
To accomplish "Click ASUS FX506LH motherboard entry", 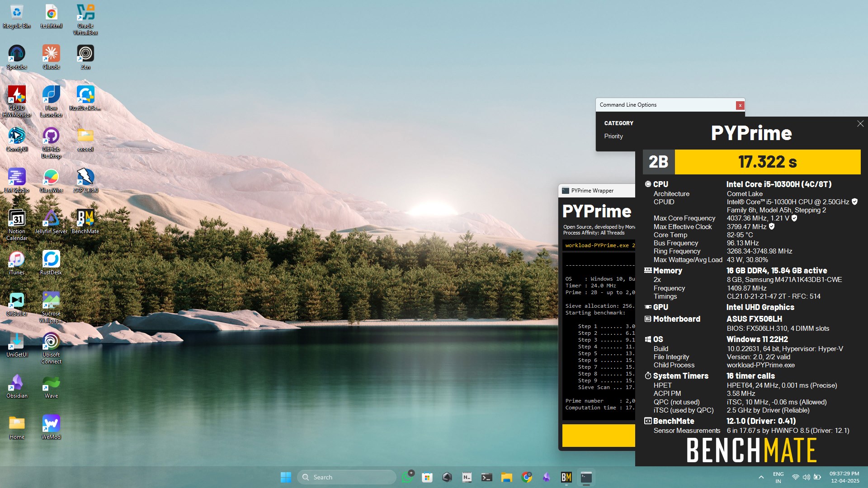I will (x=754, y=319).
